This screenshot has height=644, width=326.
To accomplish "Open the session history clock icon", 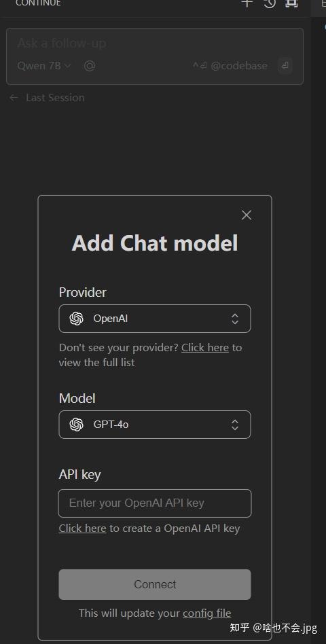I will tap(270, 3).
